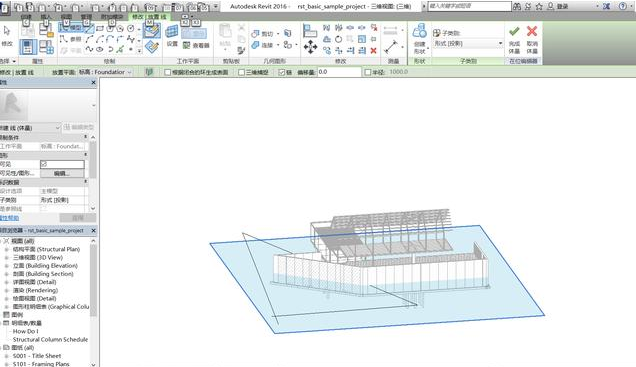This screenshot has height=367, width=636.
Task: Select the Rotate tool
Action: [338, 39]
